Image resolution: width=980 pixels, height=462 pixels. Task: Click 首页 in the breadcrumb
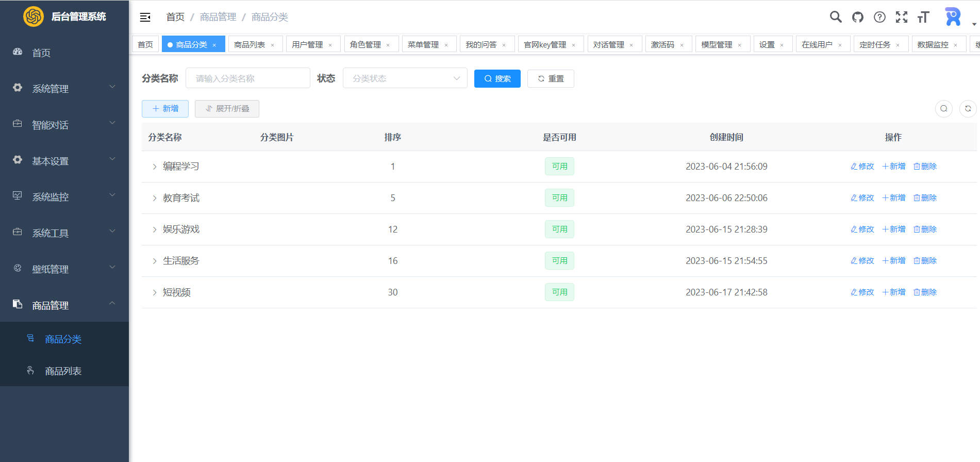point(175,17)
